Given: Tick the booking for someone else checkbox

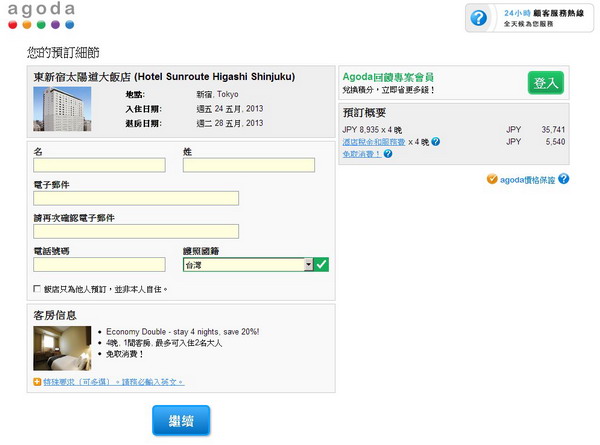Looking at the screenshot, I should (x=37, y=289).
